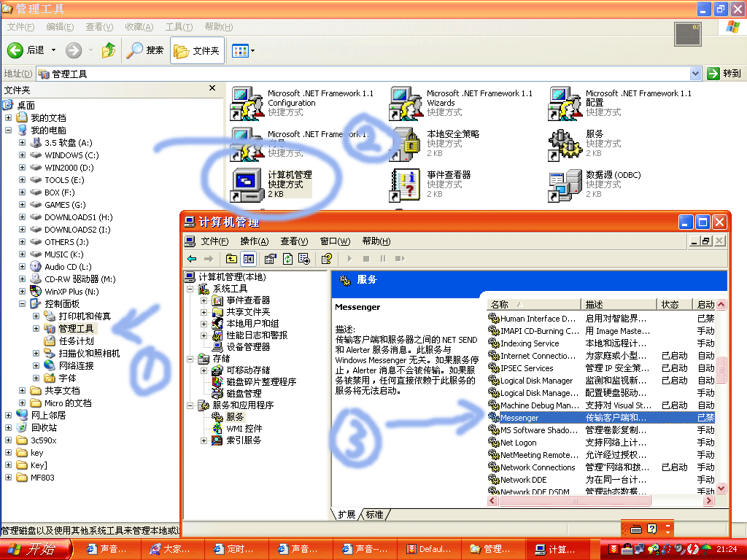
Task: Collapse the 服务和应用程序 node
Action: (x=190, y=405)
